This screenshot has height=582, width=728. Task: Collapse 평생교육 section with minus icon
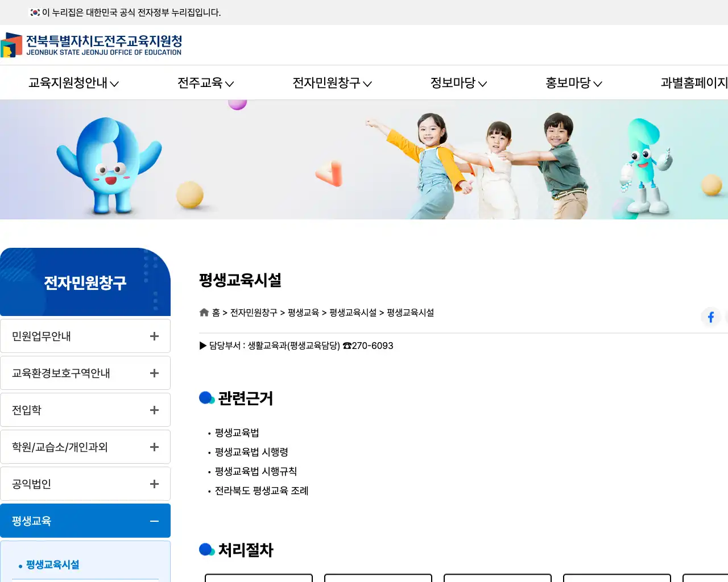point(154,521)
